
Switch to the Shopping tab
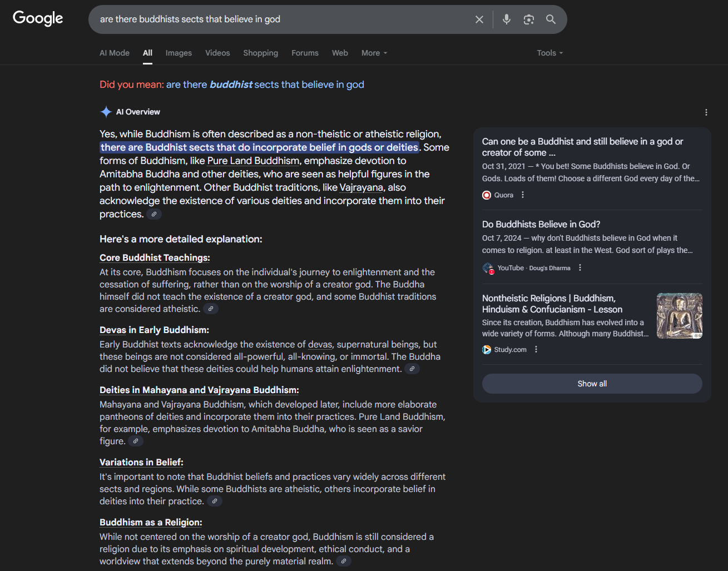260,53
